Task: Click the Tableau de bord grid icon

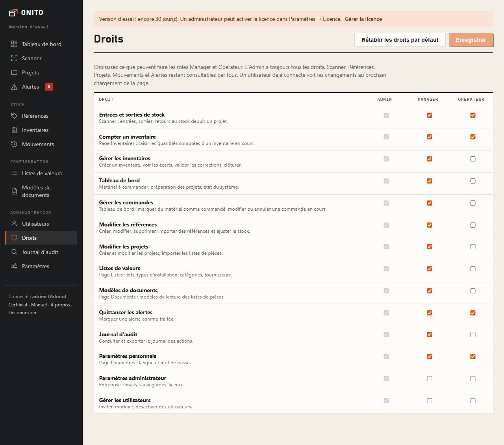Action: click(x=14, y=44)
